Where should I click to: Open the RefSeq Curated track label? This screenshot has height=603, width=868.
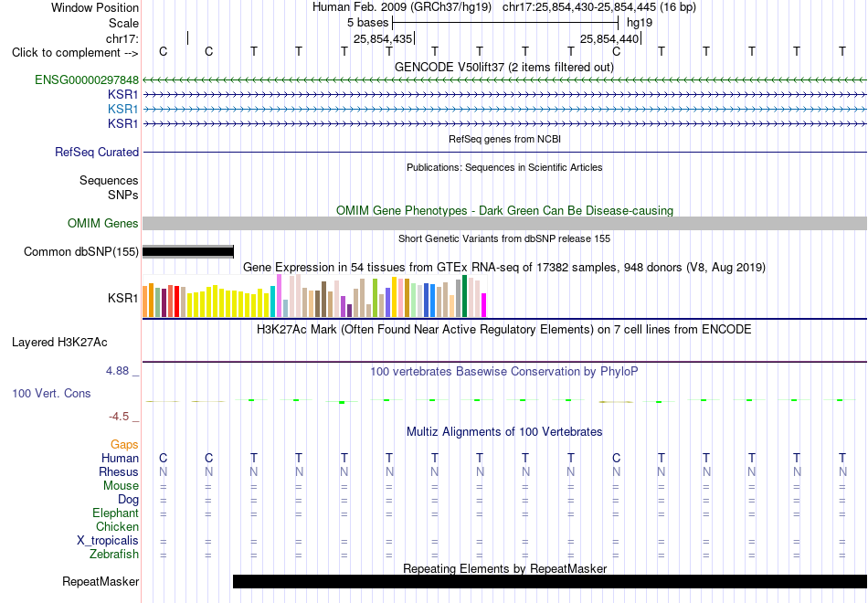pos(97,152)
